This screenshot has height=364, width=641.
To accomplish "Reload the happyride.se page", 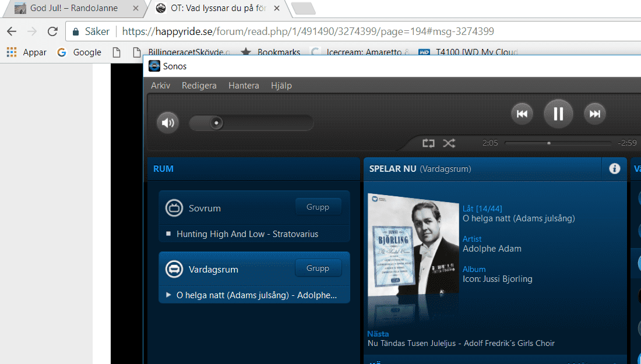I will point(52,31).
